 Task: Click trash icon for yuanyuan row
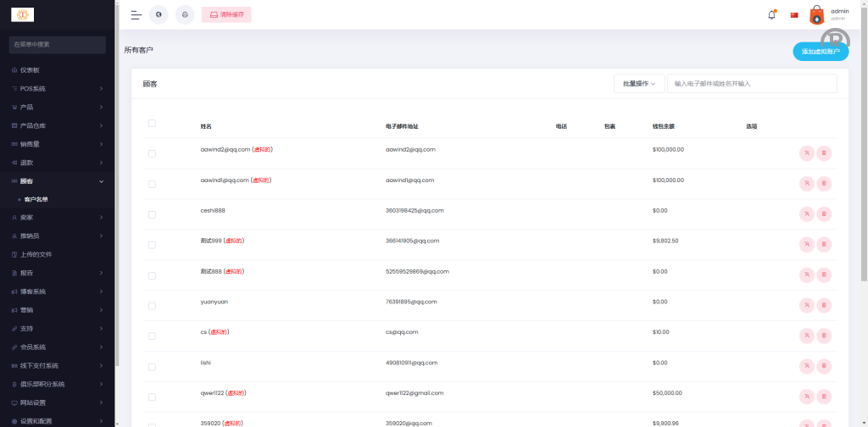click(x=824, y=305)
